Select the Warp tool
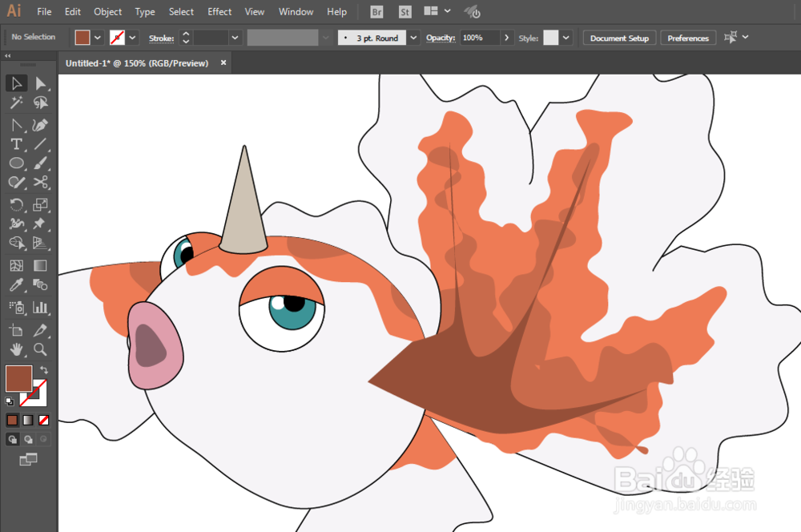The width and height of the screenshot is (801, 532). click(x=16, y=224)
